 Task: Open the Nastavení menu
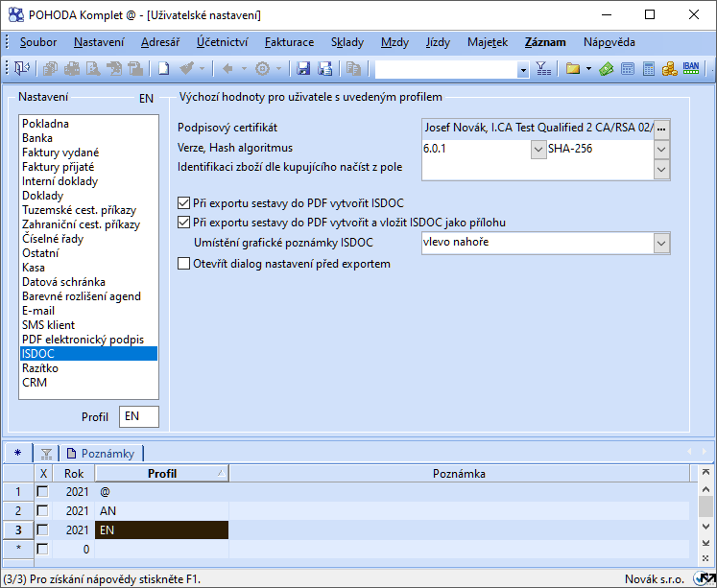[x=99, y=42]
